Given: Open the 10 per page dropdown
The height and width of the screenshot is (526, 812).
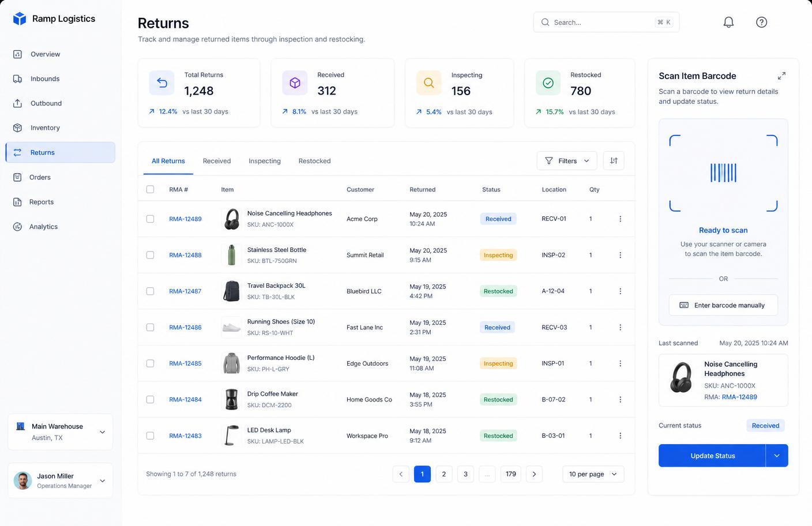Looking at the screenshot, I should pyautogui.click(x=593, y=474).
